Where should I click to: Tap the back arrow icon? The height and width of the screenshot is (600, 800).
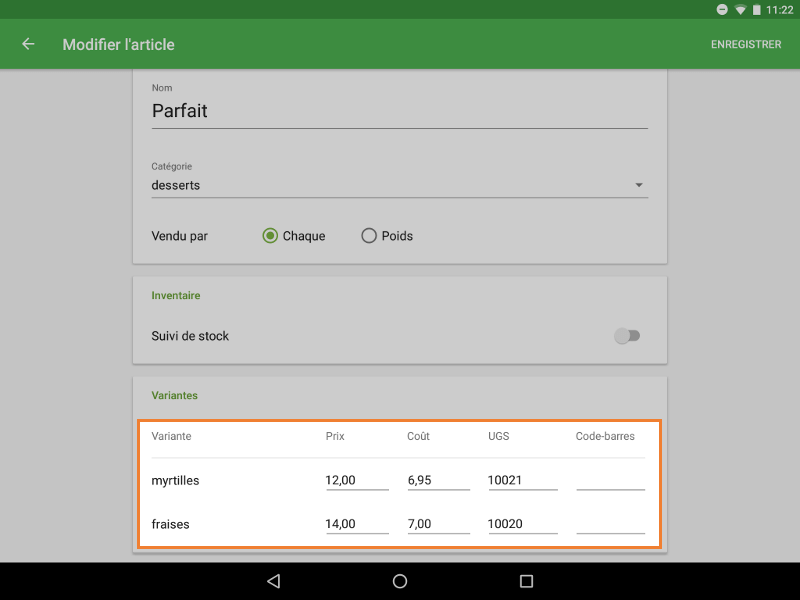point(28,44)
